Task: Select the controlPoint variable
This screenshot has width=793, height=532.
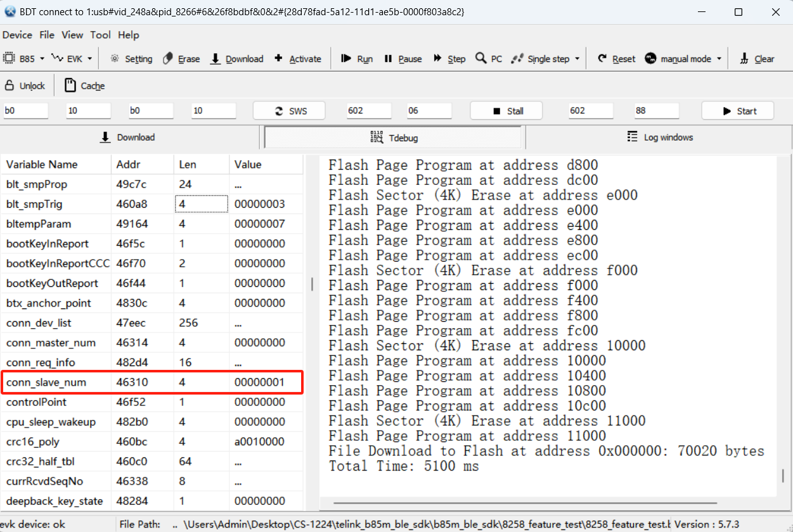Action: (x=36, y=402)
